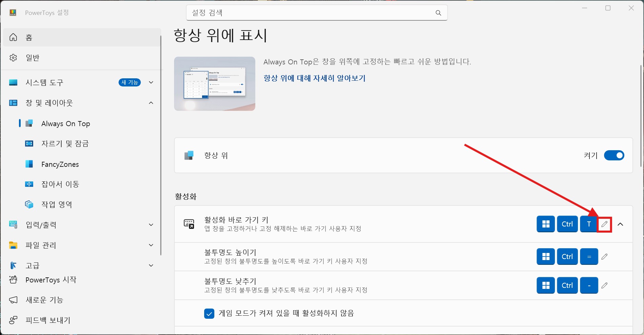This screenshot has width=644, height=335.
Task: Click the search magnifier icon
Action: [x=438, y=13]
